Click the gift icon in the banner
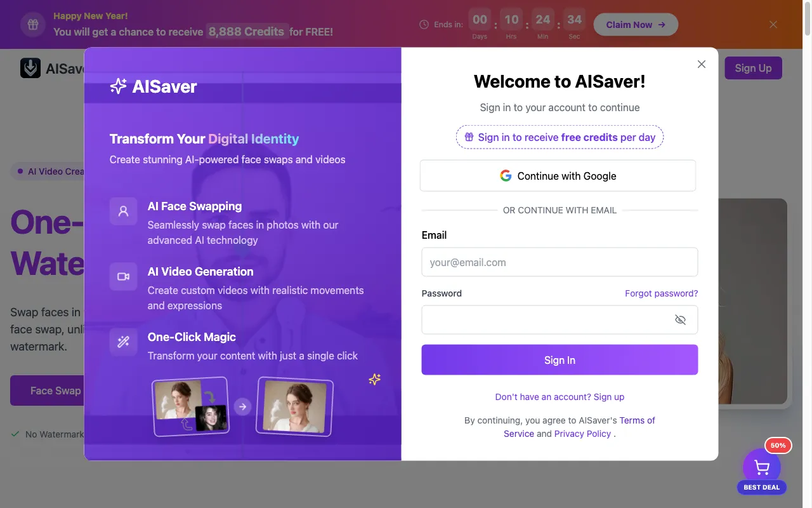812x508 pixels. (33, 25)
